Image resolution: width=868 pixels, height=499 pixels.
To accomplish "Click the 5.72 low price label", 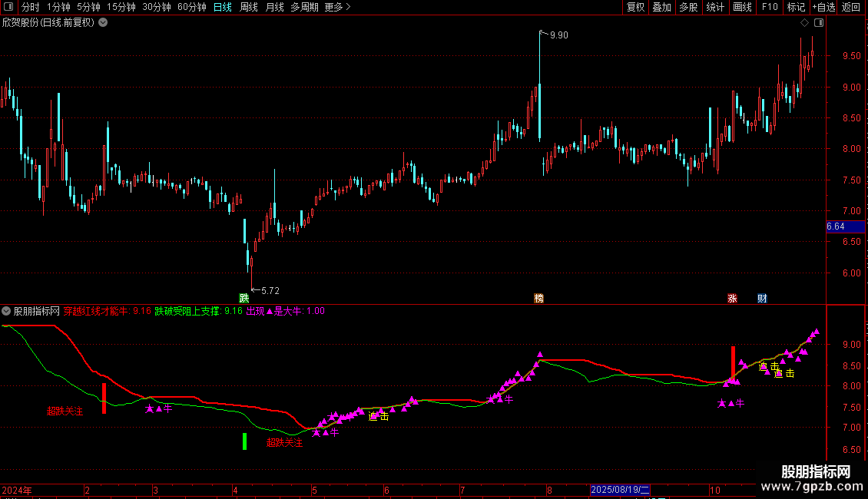I will 270,290.
